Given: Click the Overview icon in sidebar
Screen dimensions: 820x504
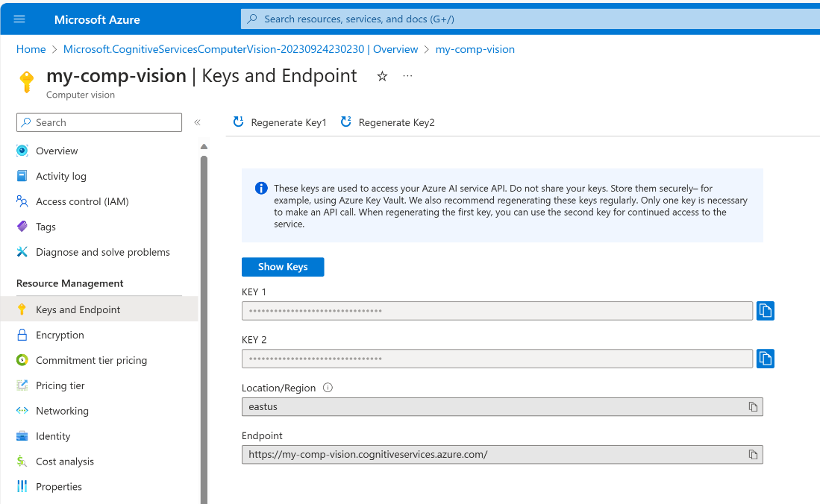Looking at the screenshot, I should [x=22, y=151].
